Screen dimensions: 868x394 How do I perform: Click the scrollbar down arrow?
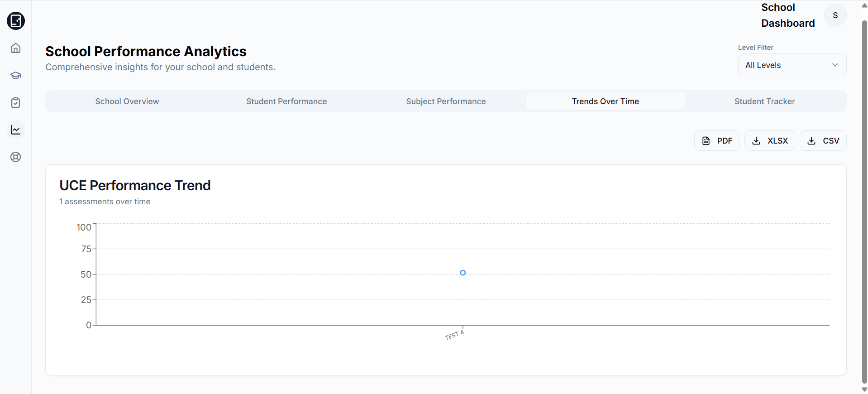point(864,389)
